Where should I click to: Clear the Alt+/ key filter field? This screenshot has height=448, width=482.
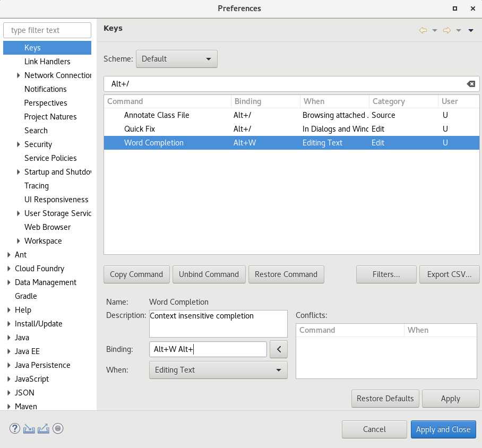(x=471, y=84)
